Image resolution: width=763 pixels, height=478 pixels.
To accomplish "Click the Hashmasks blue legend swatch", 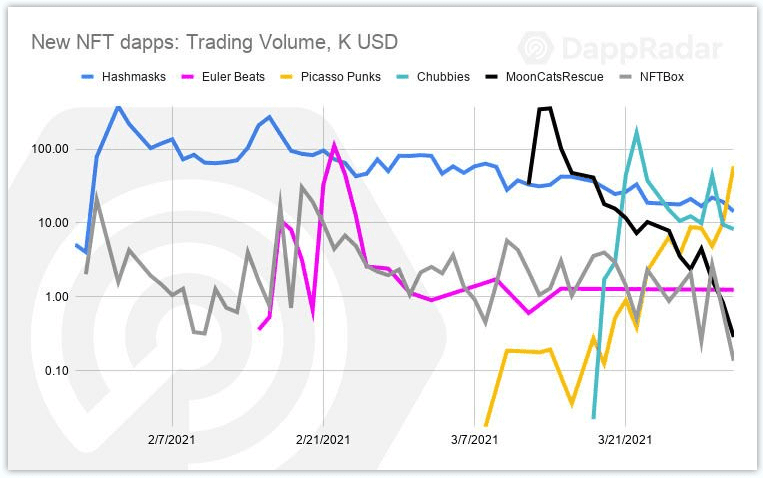I will pyautogui.click(x=88, y=77).
